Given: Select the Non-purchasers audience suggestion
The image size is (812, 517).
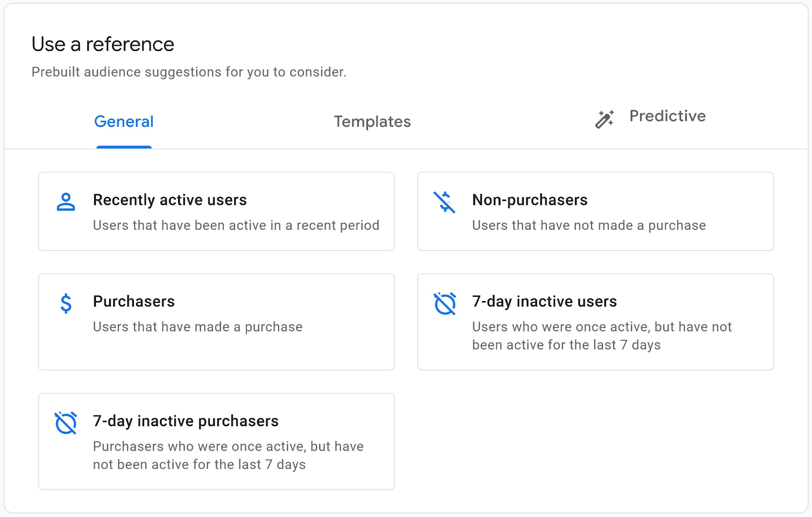Looking at the screenshot, I should tap(595, 211).
